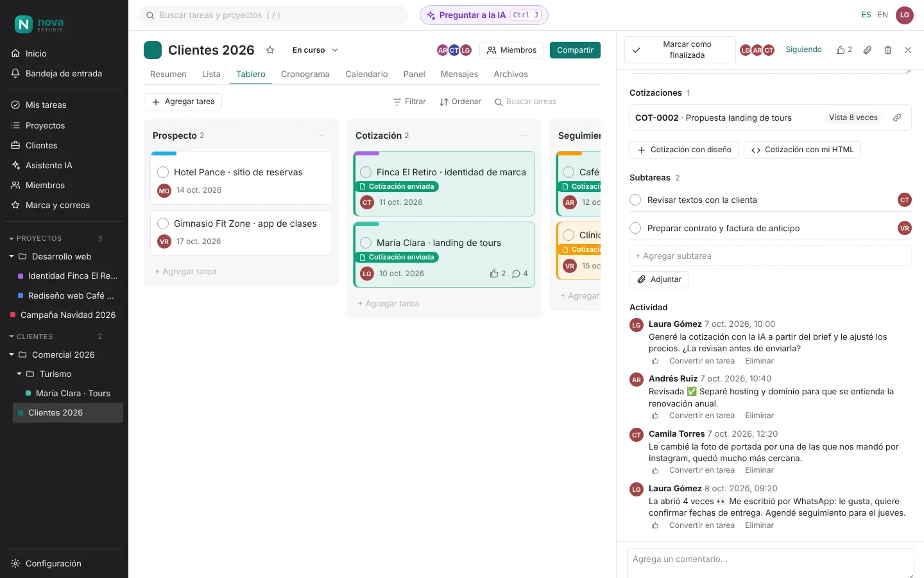Check off Gimnasio Fit Zone task
The width and height of the screenshot is (924, 578).
[163, 223]
